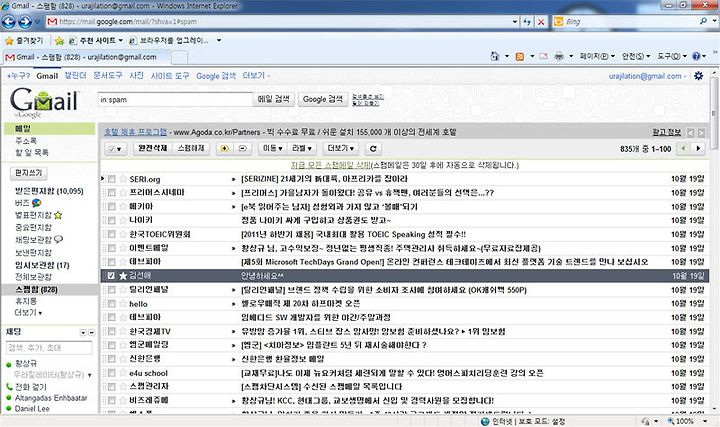
Task: Mark as not important with the minus marker
Action: pyautogui.click(x=243, y=148)
